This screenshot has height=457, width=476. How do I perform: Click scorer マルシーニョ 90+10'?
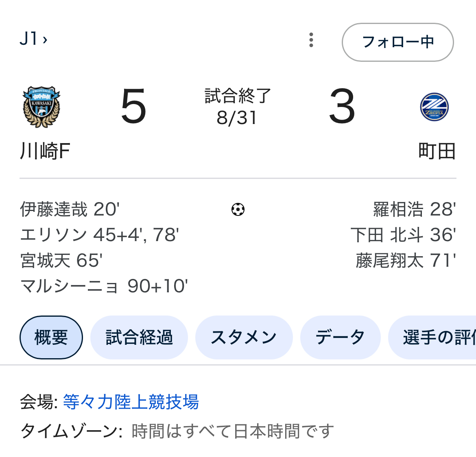[x=104, y=286]
